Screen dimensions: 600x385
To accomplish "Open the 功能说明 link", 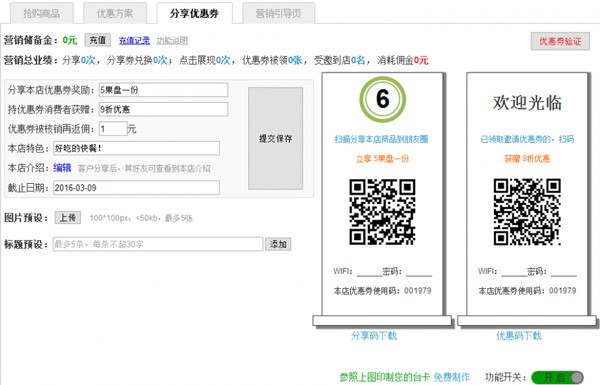I will pyautogui.click(x=172, y=41).
